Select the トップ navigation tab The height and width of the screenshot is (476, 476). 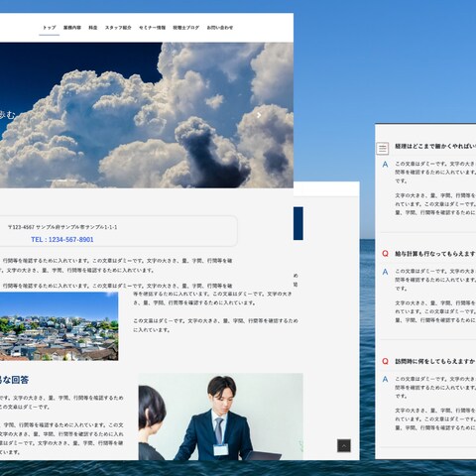[50, 28]
